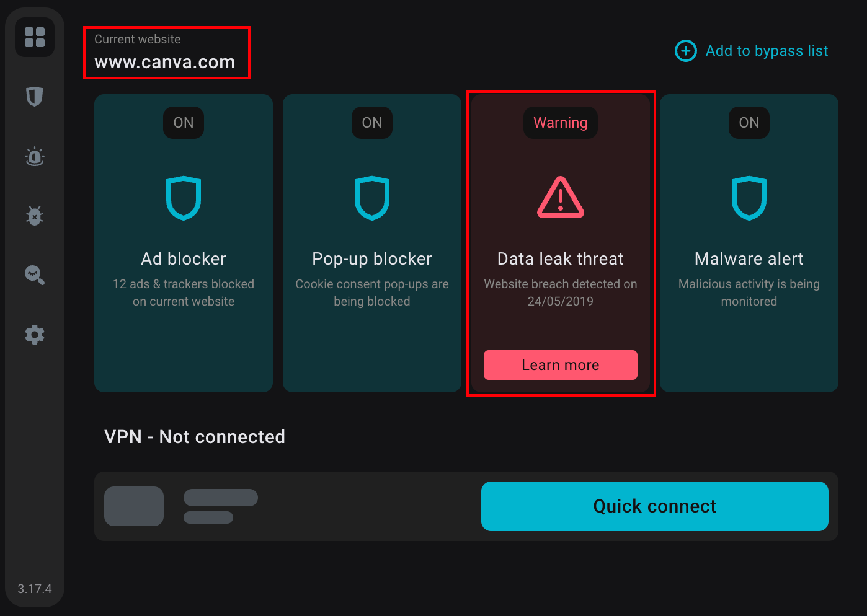Click the version number 3.17.4
Image resolution: width=867 pixels, height=616 pixels.
coord(35,589)
